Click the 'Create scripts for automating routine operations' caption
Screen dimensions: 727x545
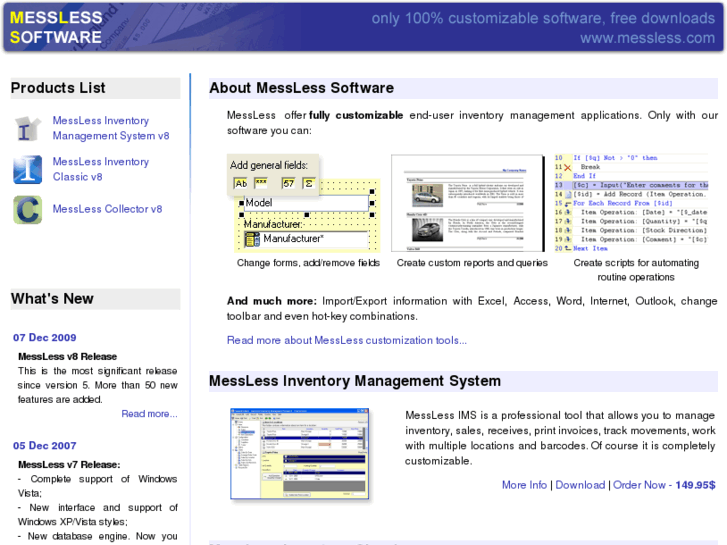tap(636, 270)
